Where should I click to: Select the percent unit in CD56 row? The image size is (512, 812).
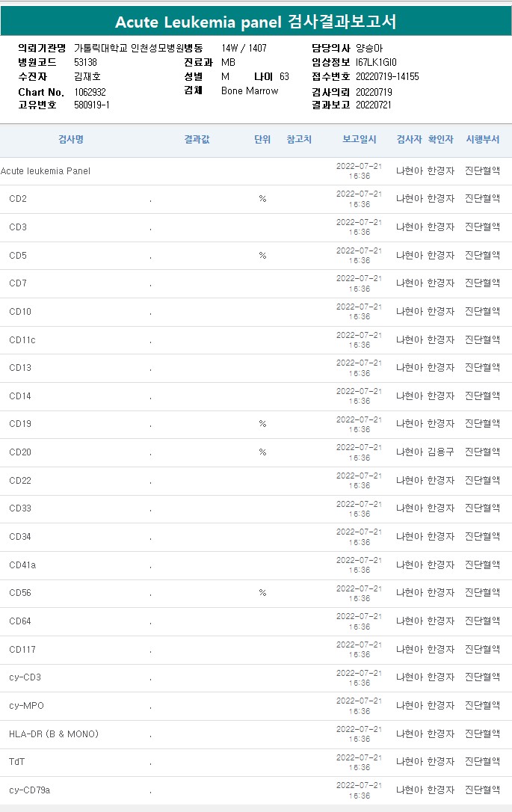coord(262,593)
